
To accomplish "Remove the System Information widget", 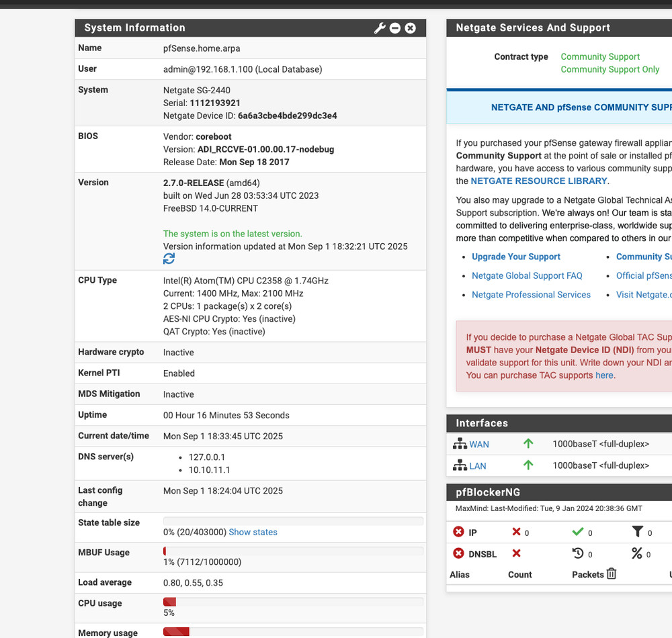I will coord(411,28).
